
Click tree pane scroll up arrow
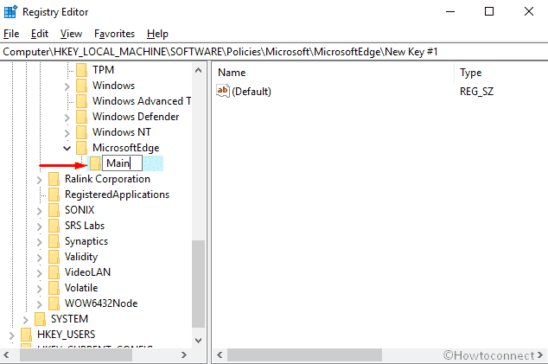tap(198, 70)
